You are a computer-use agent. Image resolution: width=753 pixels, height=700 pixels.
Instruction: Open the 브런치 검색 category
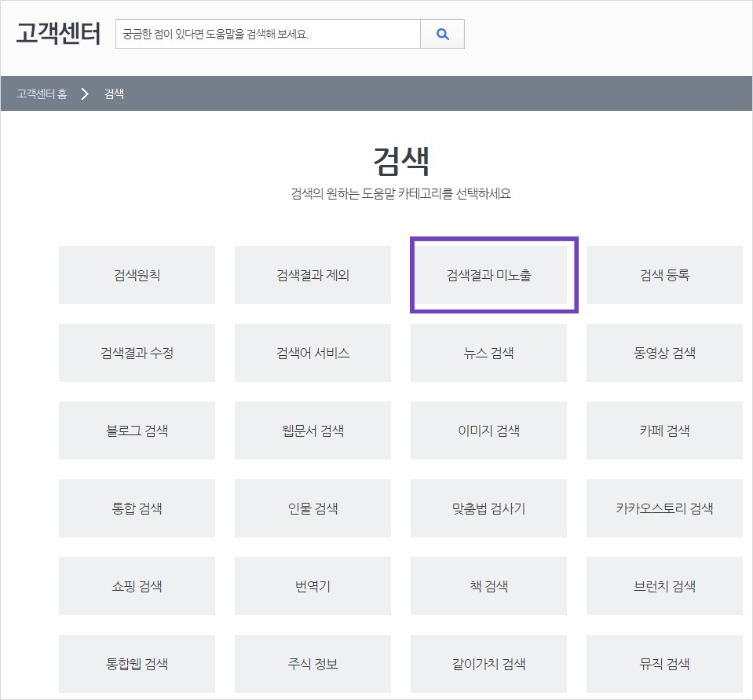click(x=664, y=586)
